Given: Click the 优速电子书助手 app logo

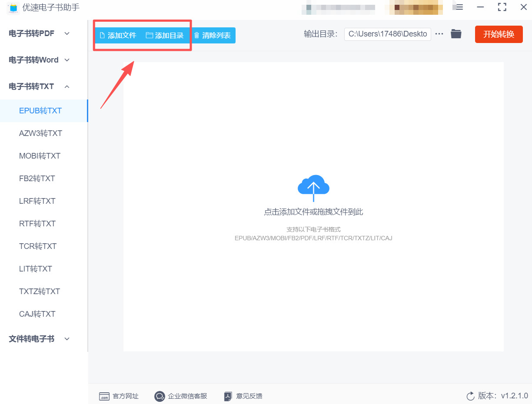Looking at the screenshot, I should [x=13, y=7].
